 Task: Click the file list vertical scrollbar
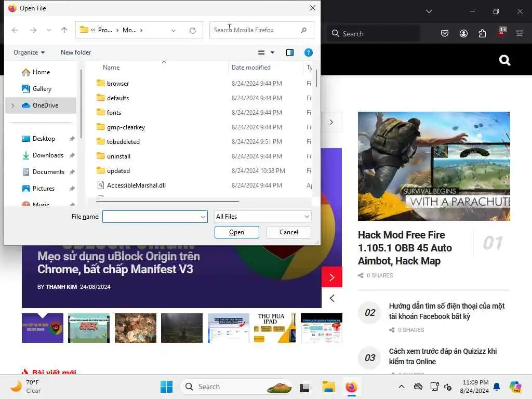(x=316, y=79)
